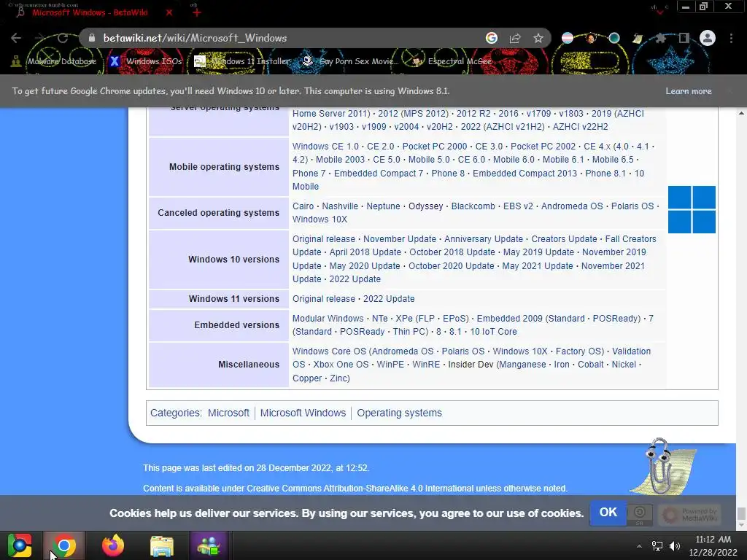747x560 pixels.
Task: Open the Andromeda OS canceled systems link
Action: click(x=572, y=206)
